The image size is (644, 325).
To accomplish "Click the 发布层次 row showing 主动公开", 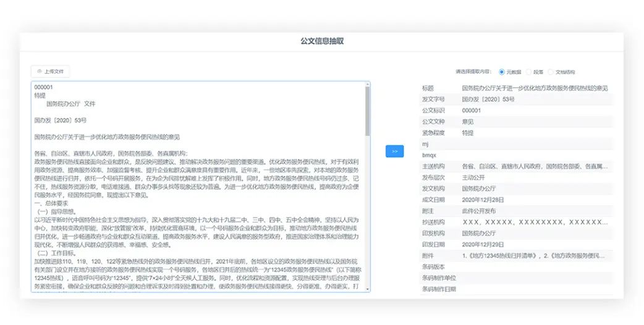I will [x=519, y=177].
